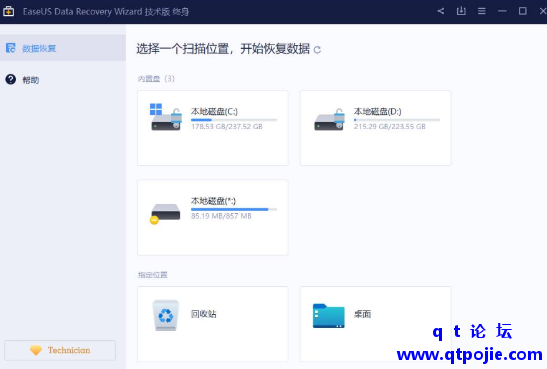This screenshot has width=547, height=369.
Task: Click the D: drive icon with lock
Action: tap(329, 119)
